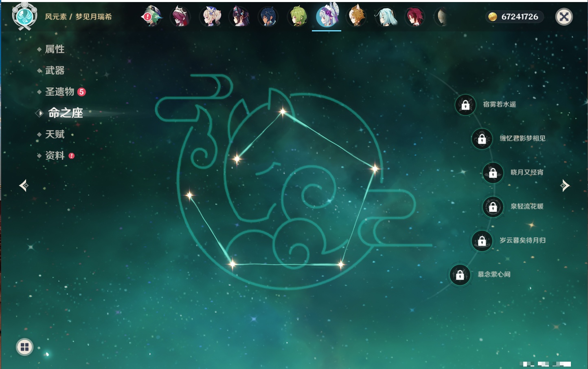This screenshot has width=588, height=369.
Task: Click the constellation name 岁云暮矣待月归
Action: [x=522, y=240]
